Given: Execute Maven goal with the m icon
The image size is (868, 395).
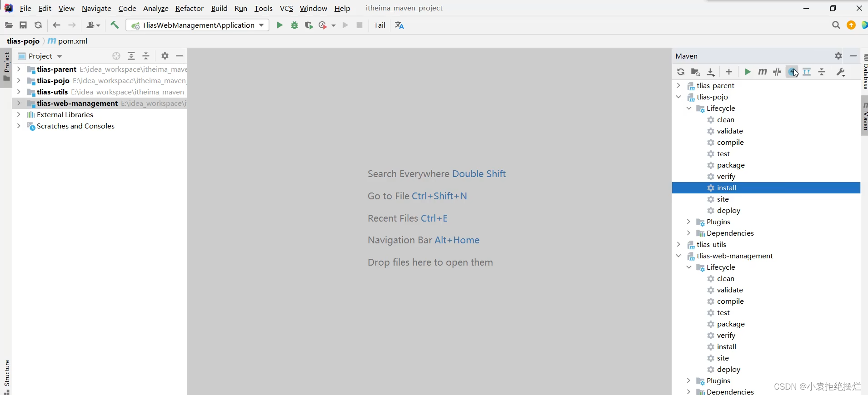Looking at the screenshot, I should coord(763,72).
